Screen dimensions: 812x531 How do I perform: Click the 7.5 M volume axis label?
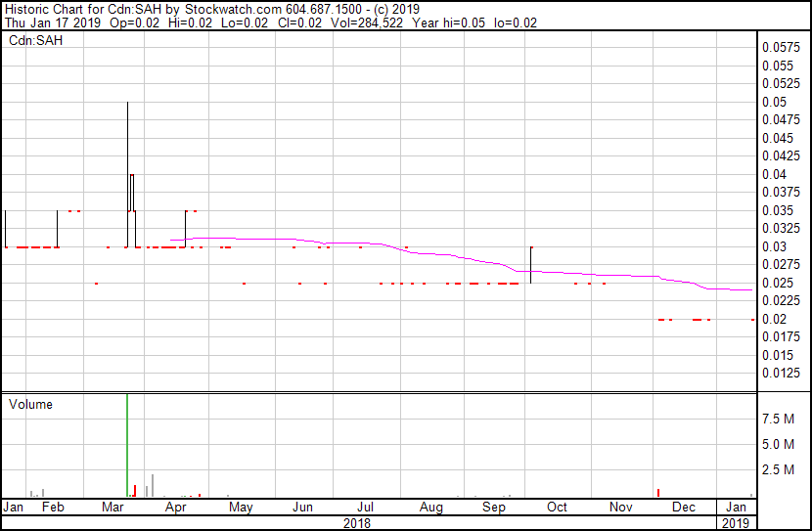tap(781, 419)
